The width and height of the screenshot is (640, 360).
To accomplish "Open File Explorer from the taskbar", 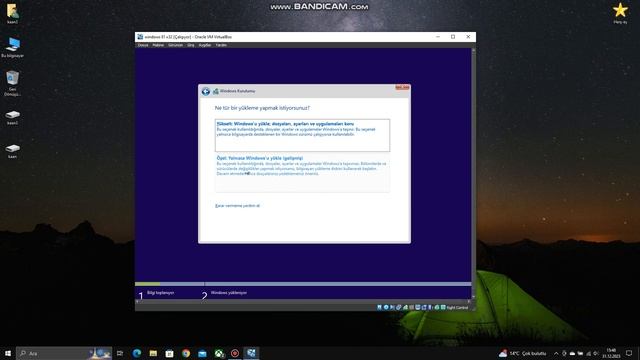I will [x=153, y=353].
